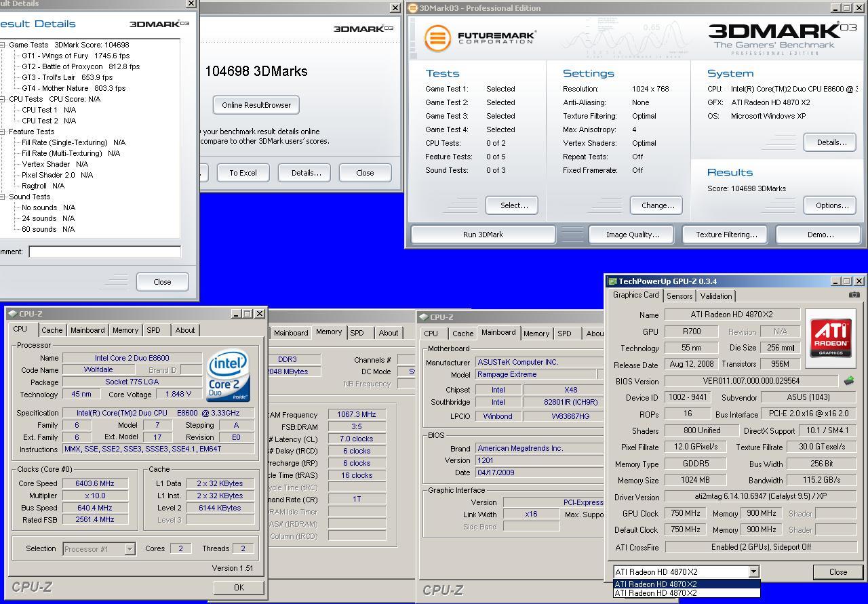Click the Comment input field
This screenshot has height=604, width=868.
104,251
